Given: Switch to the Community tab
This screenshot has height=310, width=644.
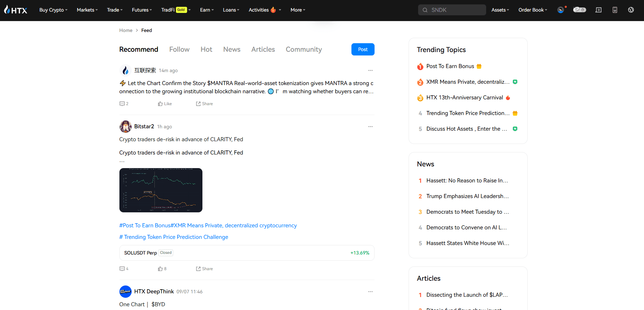Looking at the screenshot, I should coord(303,49).
